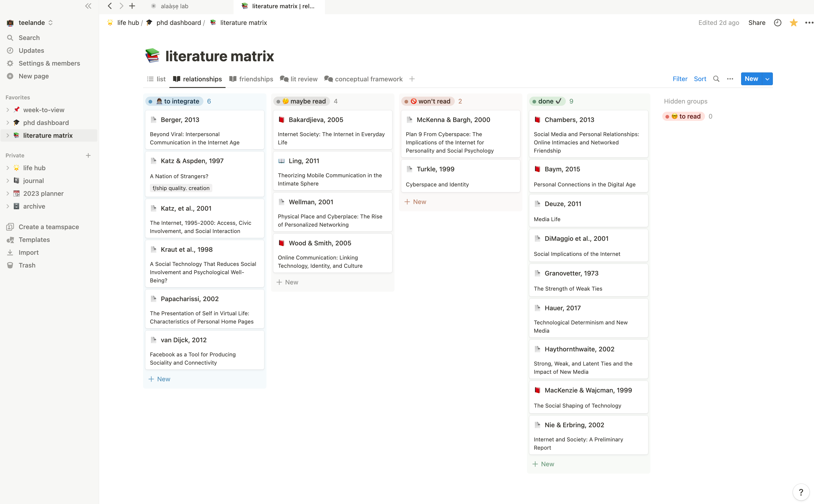The height and width of the screenshot is (504, 814).
Task: Click the database search magnifier icon
Action: pyautogui.click(x=716, y=79)
